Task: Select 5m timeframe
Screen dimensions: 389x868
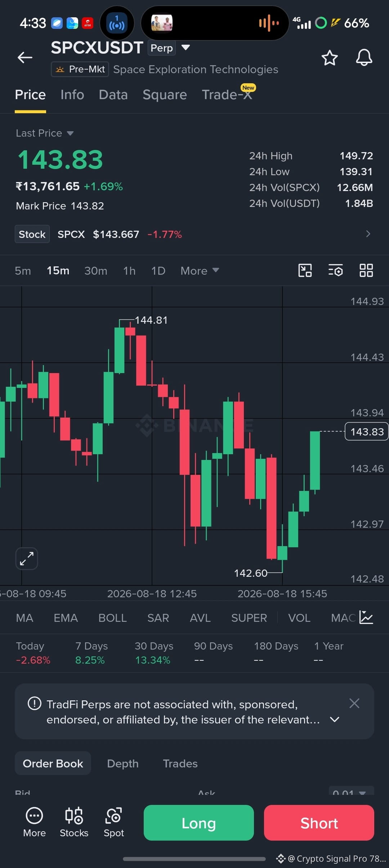Action: pyautogui.click(x=23, y=271)
